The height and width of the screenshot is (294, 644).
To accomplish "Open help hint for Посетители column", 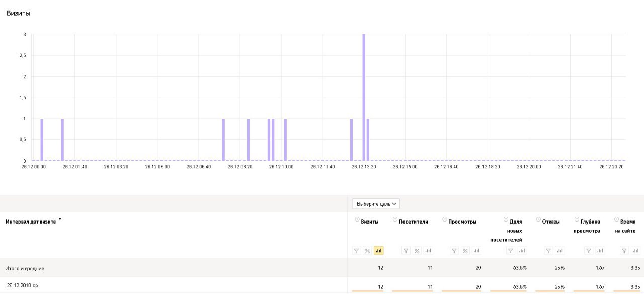I will [x=395, y=219].
